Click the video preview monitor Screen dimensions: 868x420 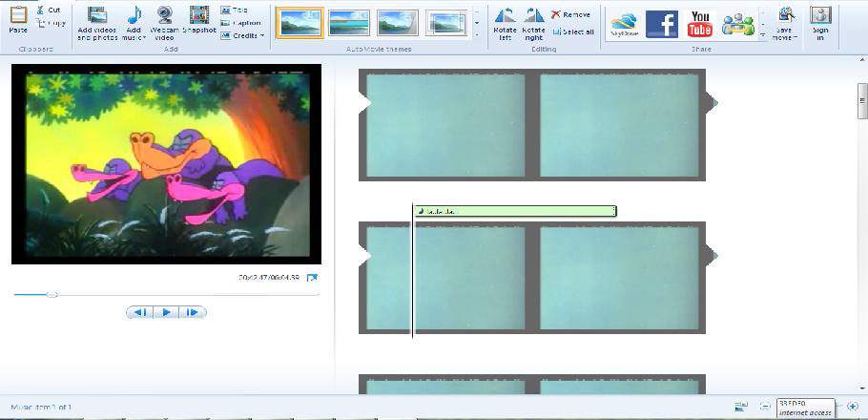[x=166, y=164]
